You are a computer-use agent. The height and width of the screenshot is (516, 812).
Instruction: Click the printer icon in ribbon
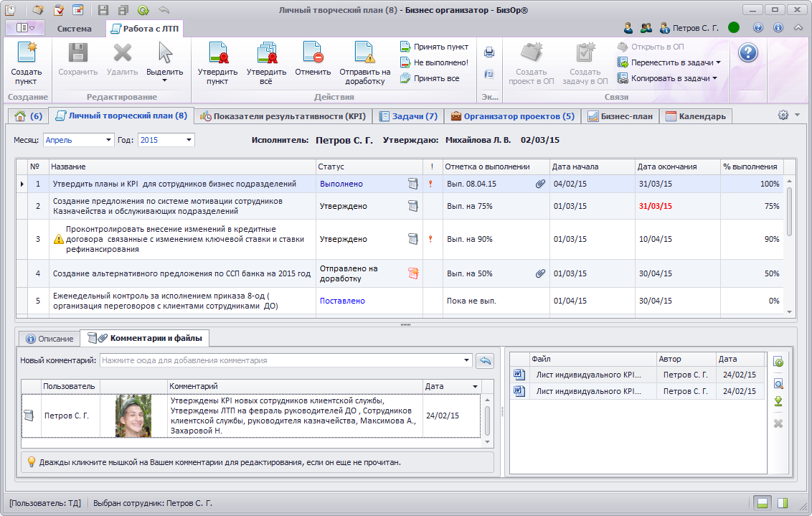489,52
